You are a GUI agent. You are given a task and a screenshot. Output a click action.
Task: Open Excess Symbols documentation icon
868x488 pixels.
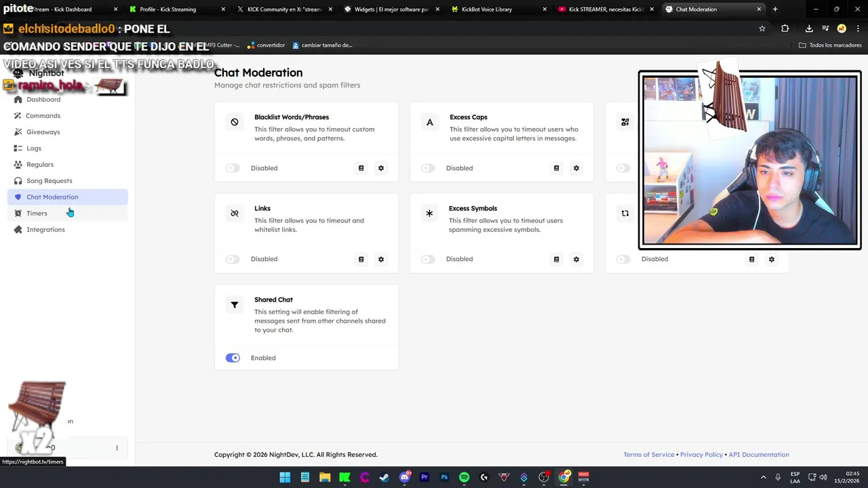tap(556, 259)
